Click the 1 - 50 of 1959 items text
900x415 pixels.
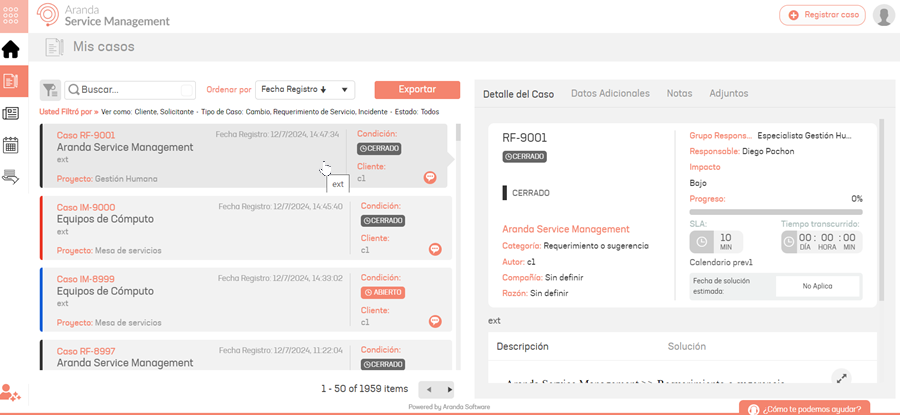click(364, 389)
